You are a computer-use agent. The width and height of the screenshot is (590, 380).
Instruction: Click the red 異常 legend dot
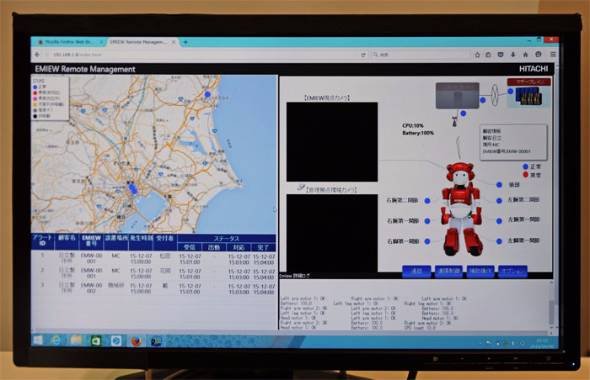(x=526, y=175)
